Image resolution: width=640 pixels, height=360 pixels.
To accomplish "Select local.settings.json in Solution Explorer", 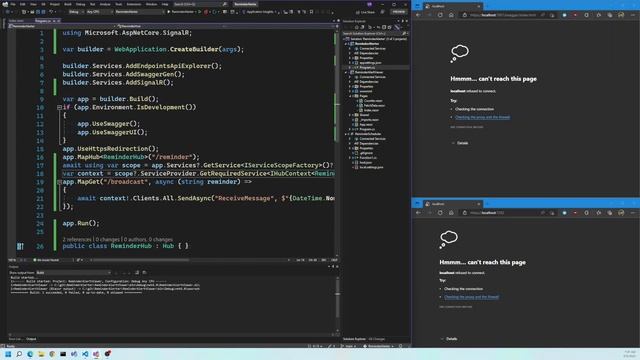I will (371, 167).
